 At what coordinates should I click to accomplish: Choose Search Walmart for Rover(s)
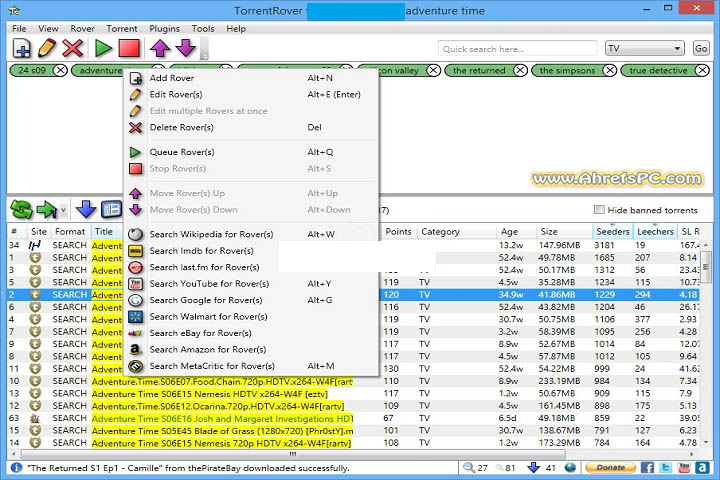251,317
